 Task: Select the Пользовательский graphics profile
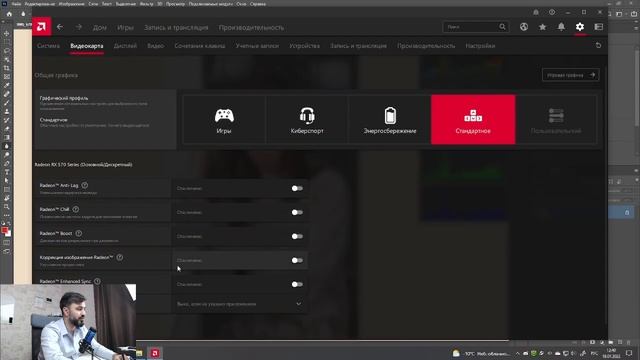tap(556, 120)
